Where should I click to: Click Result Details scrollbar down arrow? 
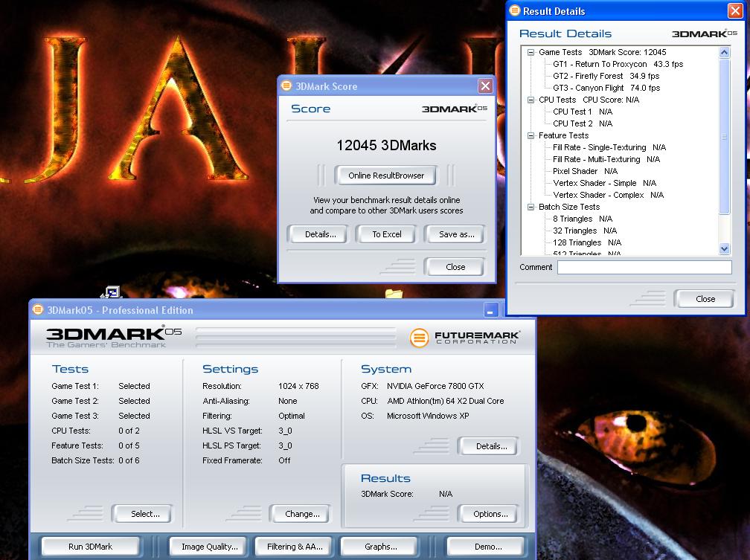pyautogui.click(x=724, y=248)
